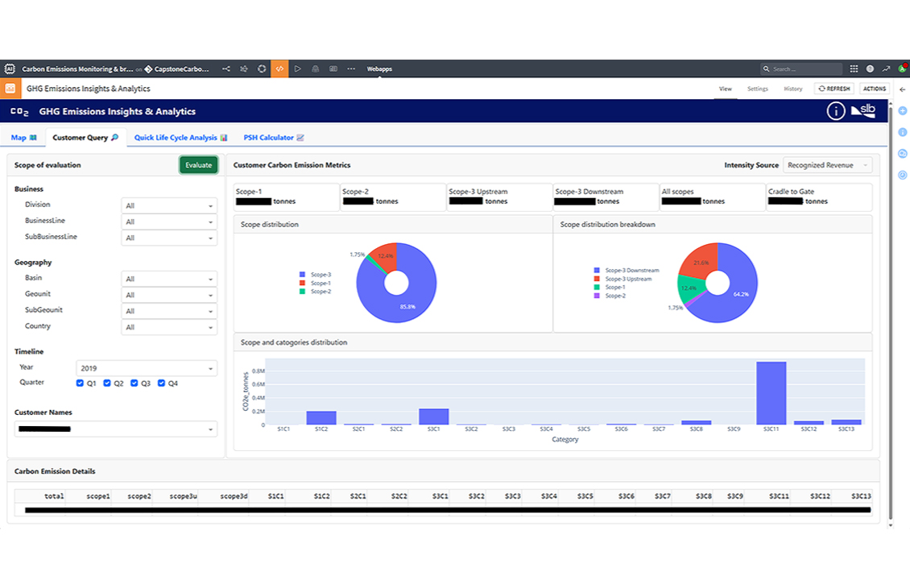
Task: Click the help question mark icon
Action: point(870,69)
